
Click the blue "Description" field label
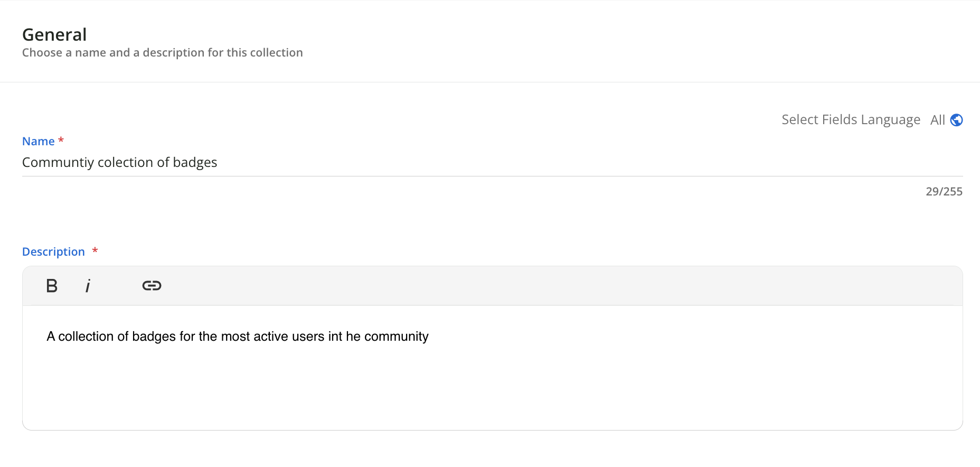pos(53,251)
